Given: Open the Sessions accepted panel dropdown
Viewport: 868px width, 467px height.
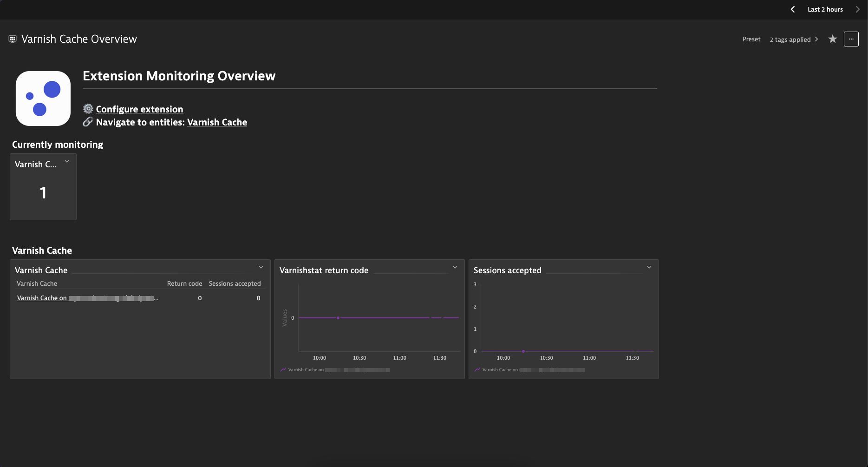Looking at the screenshot, I should pos(649,267).
